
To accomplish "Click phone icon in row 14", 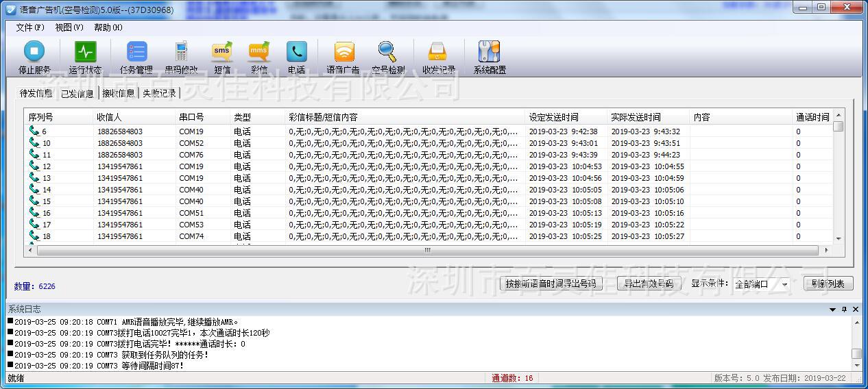I will 34,189.
